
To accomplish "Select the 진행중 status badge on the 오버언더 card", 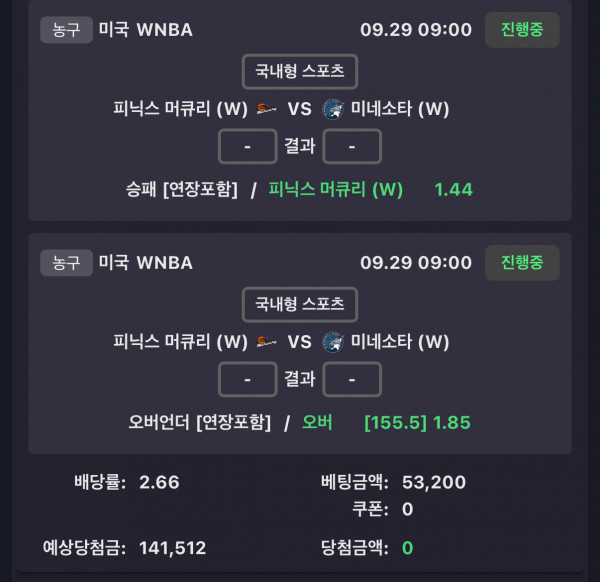I will [x=522, y=263].
